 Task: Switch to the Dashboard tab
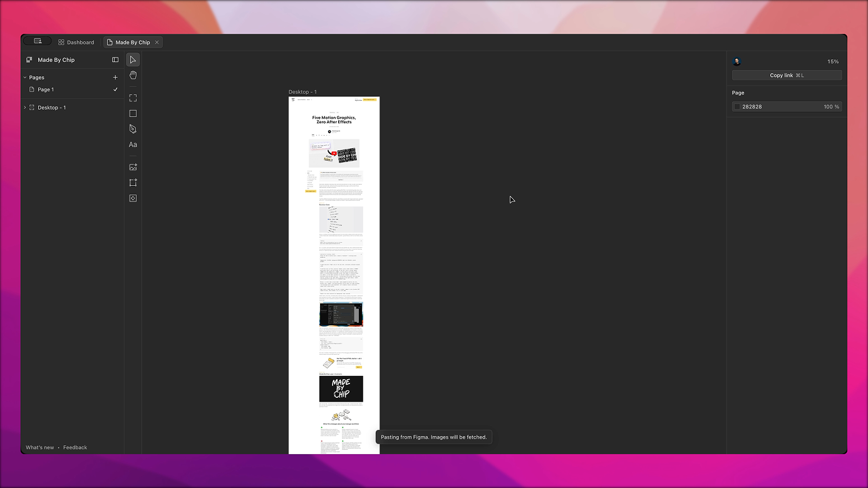76,43
